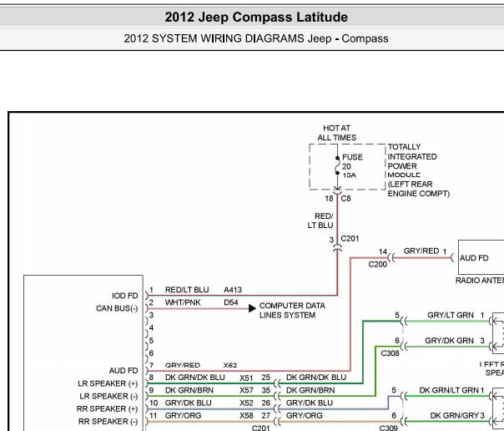Image resolution: width=504 pixels, height=431 pixels.
Task: Click the 'HOT AT ALL TIMES' label
Action: click(337, 133)
